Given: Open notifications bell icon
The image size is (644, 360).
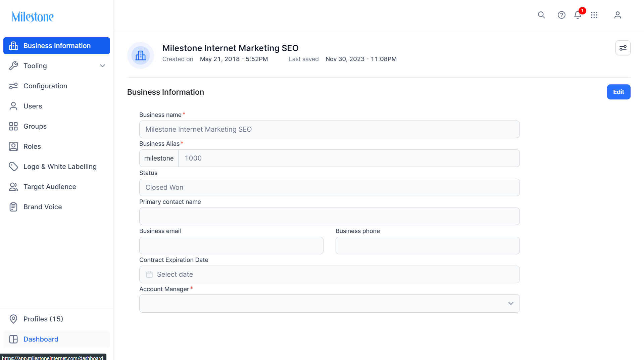Looking at the screenshot, I should (x=578, y=15).
